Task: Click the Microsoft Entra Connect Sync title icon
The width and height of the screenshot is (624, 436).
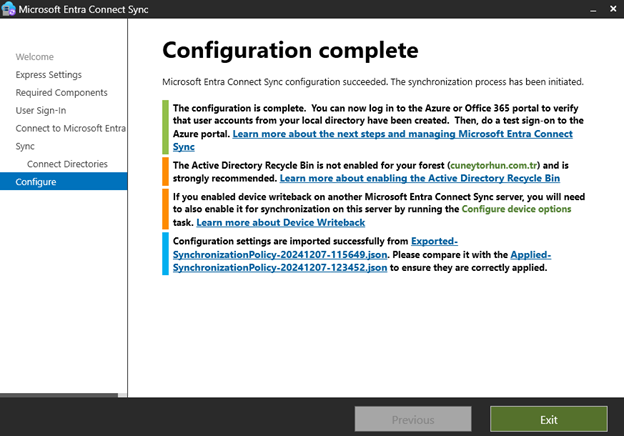Action: point(10,10)
